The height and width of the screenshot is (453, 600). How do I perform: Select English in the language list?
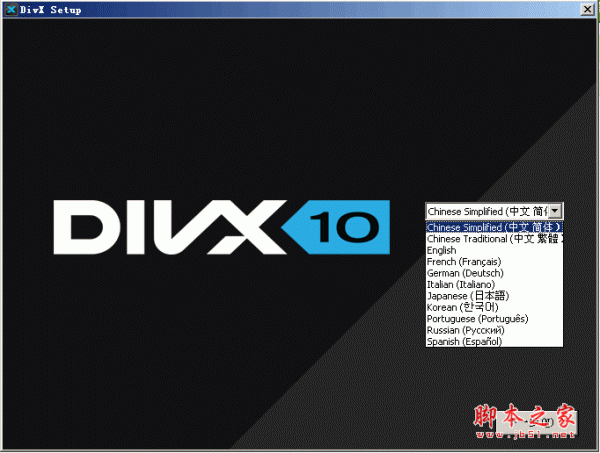pyautogui.click(x=494, y=250)
